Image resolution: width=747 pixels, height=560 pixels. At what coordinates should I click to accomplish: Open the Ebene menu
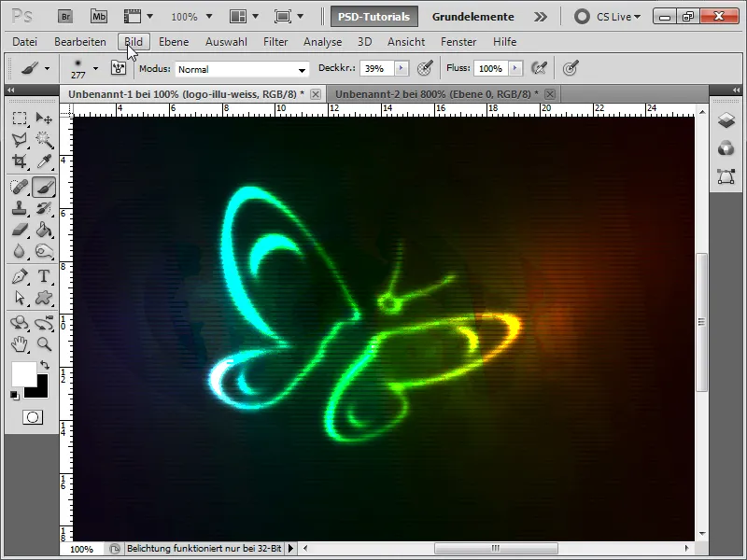(x=174, y=42)
